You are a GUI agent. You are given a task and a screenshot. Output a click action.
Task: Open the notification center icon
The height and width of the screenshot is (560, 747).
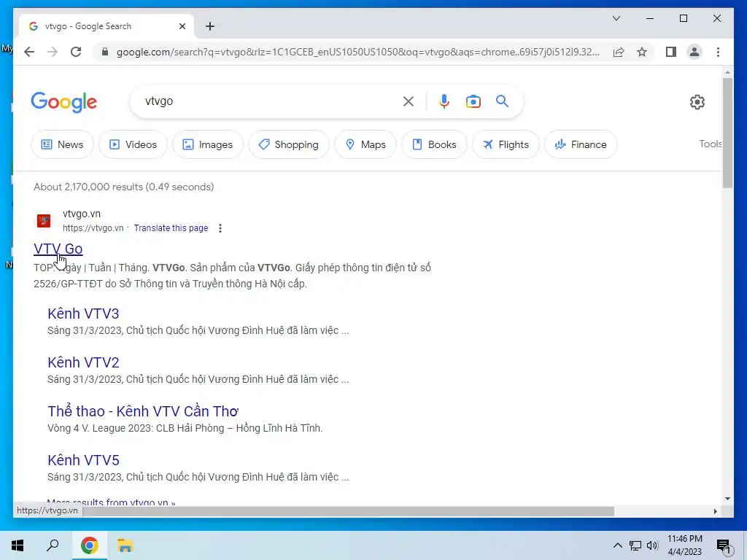click(724, 546)
